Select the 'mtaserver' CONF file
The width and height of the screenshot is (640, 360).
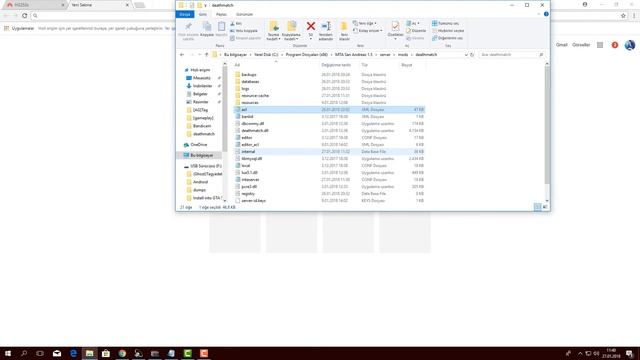250,180
